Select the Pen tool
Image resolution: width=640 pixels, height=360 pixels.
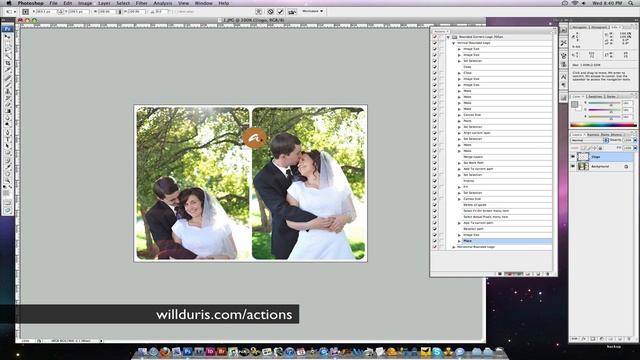(x=7, y=132)
